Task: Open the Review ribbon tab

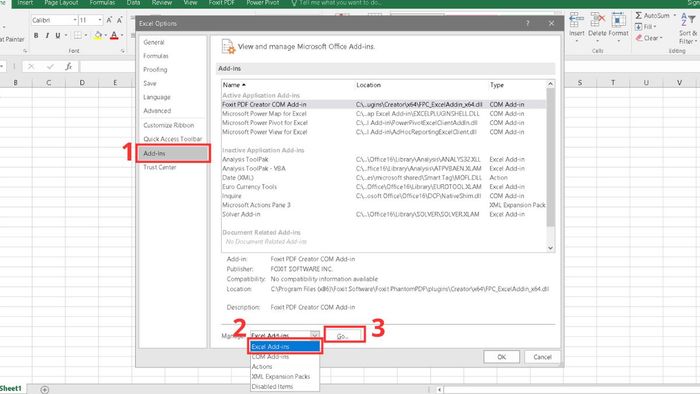Action: tap(162, 3)
